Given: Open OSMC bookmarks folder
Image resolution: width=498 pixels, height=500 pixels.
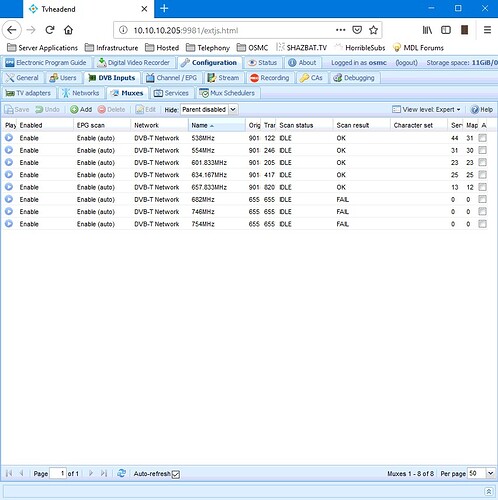Looking at the screenshot, I should (x=252, y=48).
